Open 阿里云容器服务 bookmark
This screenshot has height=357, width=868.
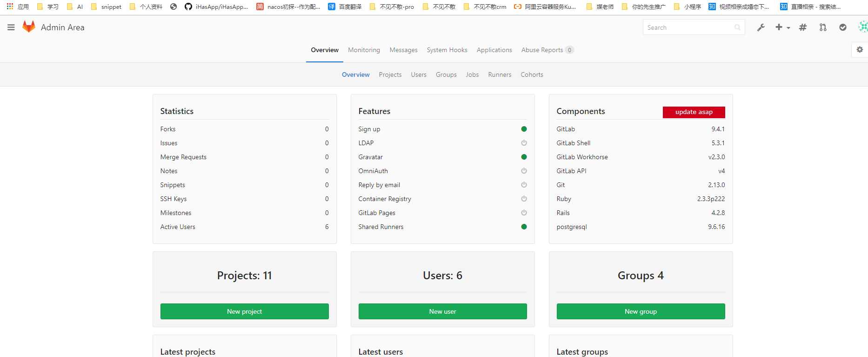tap(545, 7)
